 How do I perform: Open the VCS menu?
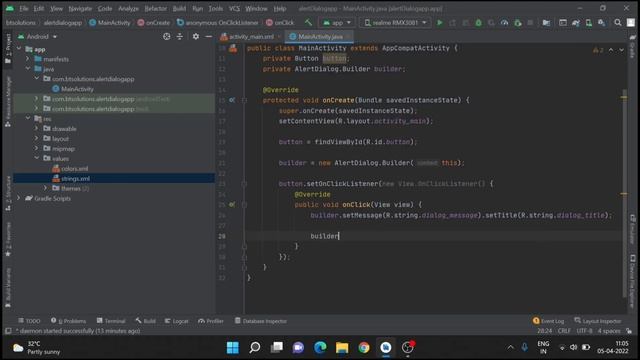click(x=234, y=9)
